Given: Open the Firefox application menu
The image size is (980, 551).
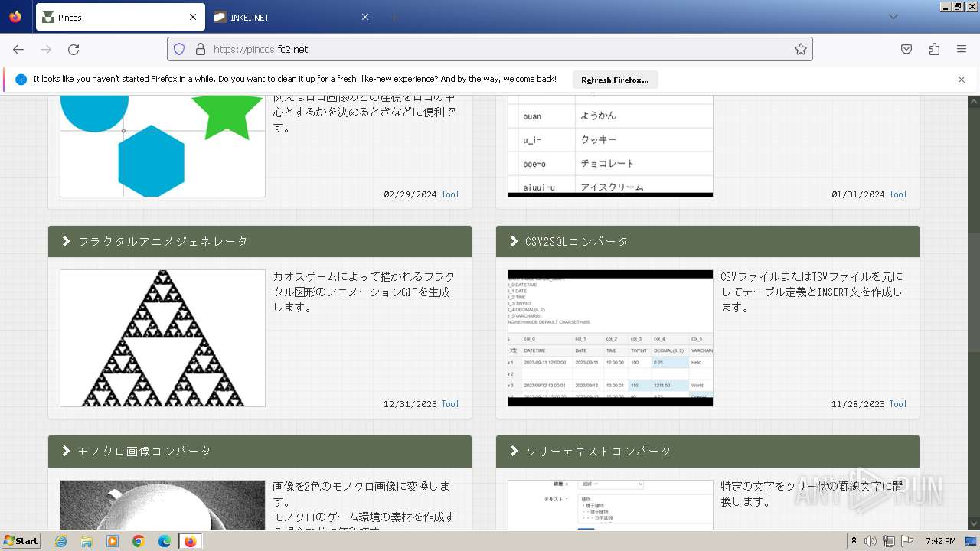Looking at the screenshot, I should click(962, 49).
